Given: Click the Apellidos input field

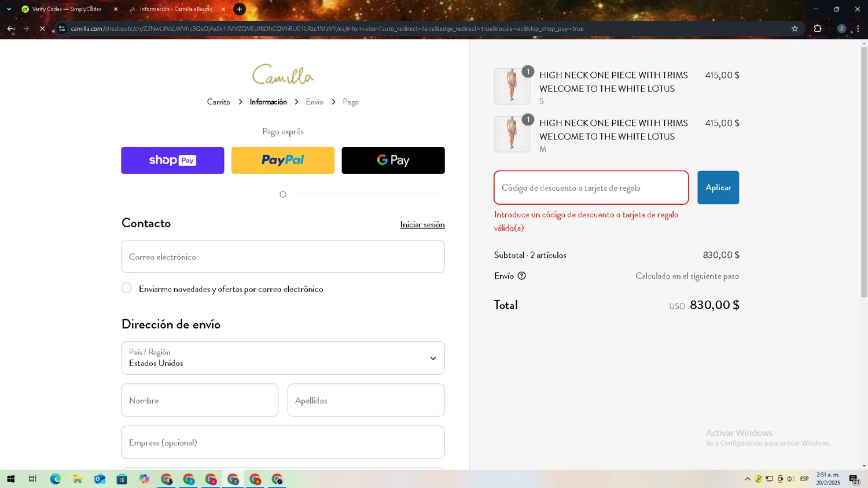Looking at the screenshot, I should [366, 400].
